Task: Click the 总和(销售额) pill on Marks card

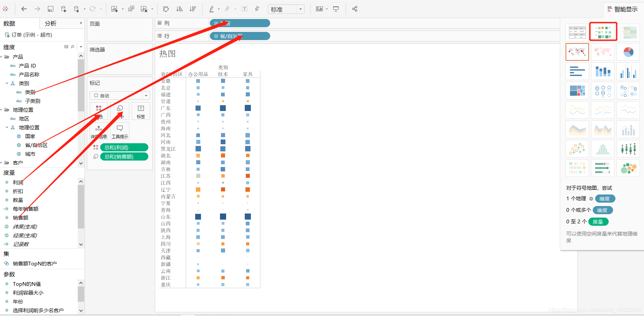Action: pos(124,156)
